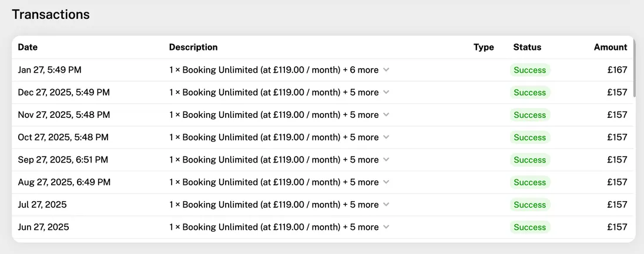Click the Date column header
This screenshot has height=254, width=644.
click(x=28, y=48)
